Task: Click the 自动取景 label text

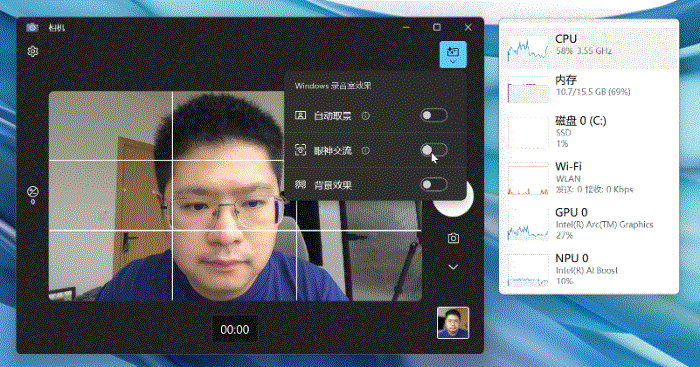Action: 333,116
